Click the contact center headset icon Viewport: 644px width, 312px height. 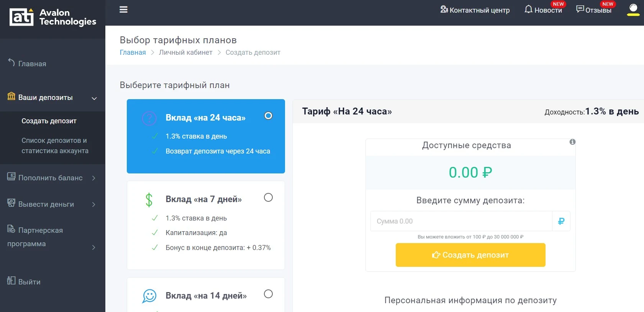coord(444,9)
